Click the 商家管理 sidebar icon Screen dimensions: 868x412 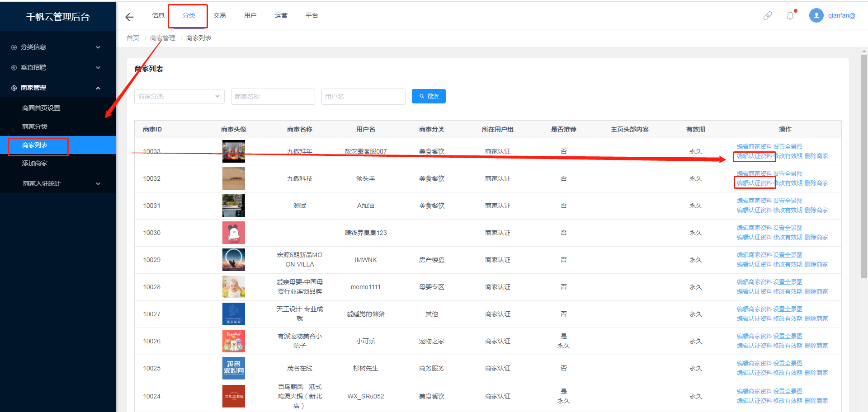click(14, 88)
